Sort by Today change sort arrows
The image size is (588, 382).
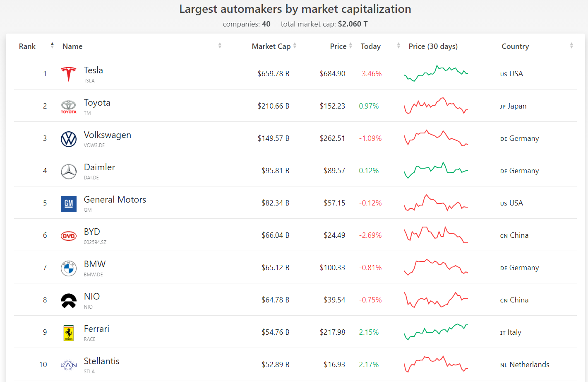point(398,46)
